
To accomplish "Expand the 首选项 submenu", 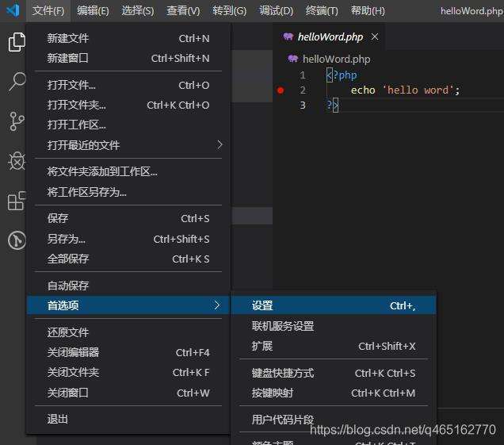I will [128, 305].
